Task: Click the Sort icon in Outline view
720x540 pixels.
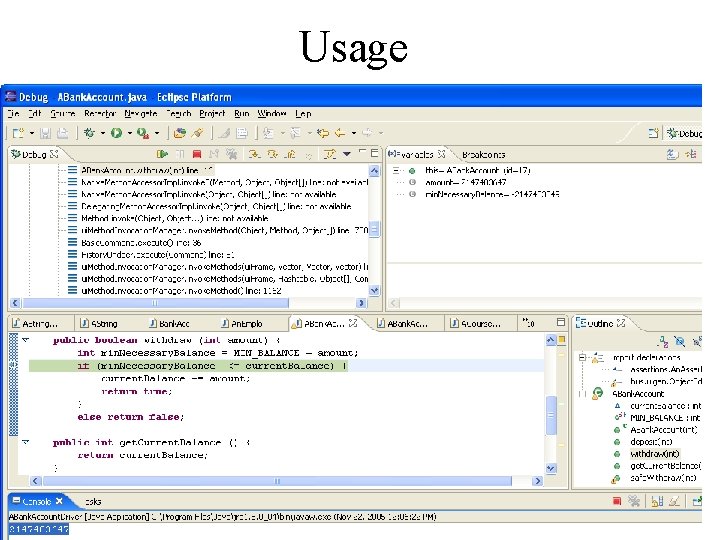Action: (x=664, y=341)
